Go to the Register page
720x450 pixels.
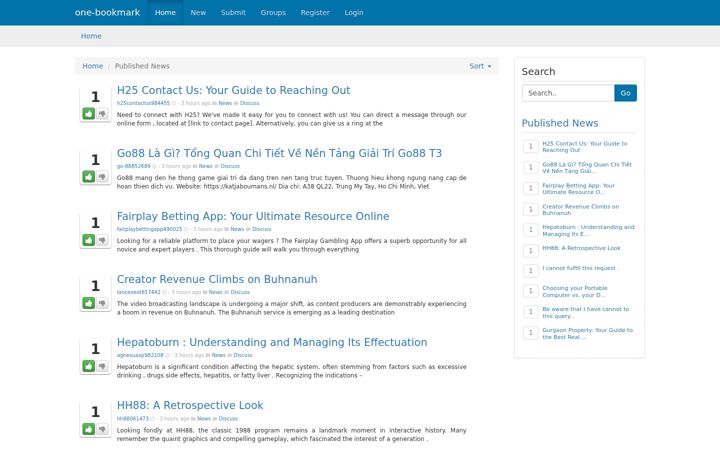[x=315, y=12]
